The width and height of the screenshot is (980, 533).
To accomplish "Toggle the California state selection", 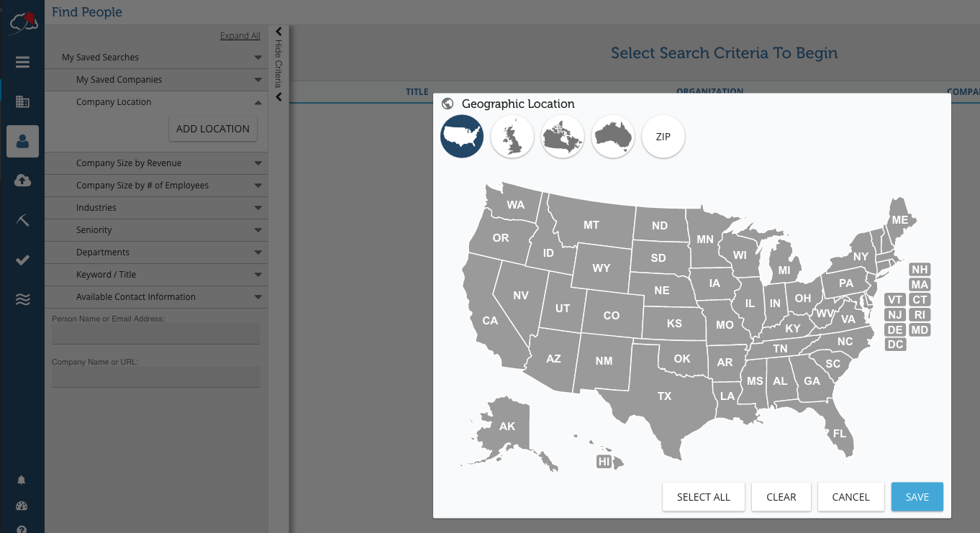I will pos(489,321).
